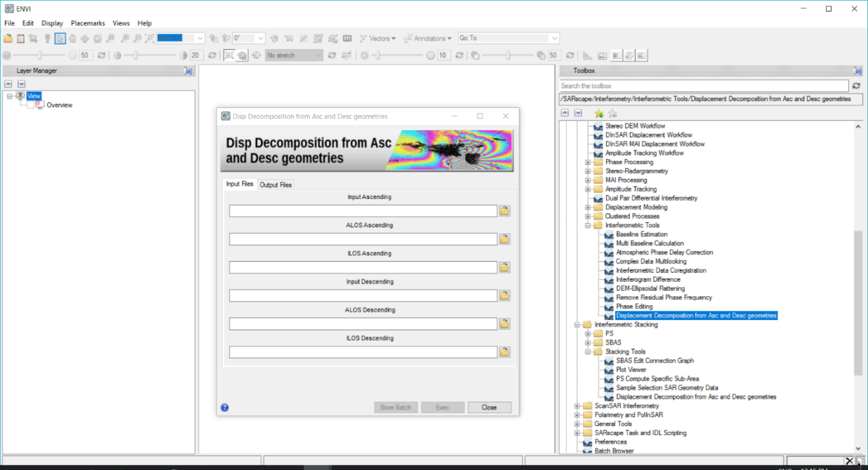Toggle the Overview layer checkbox
Screen dimensions: 868x470
coord(30,105)
